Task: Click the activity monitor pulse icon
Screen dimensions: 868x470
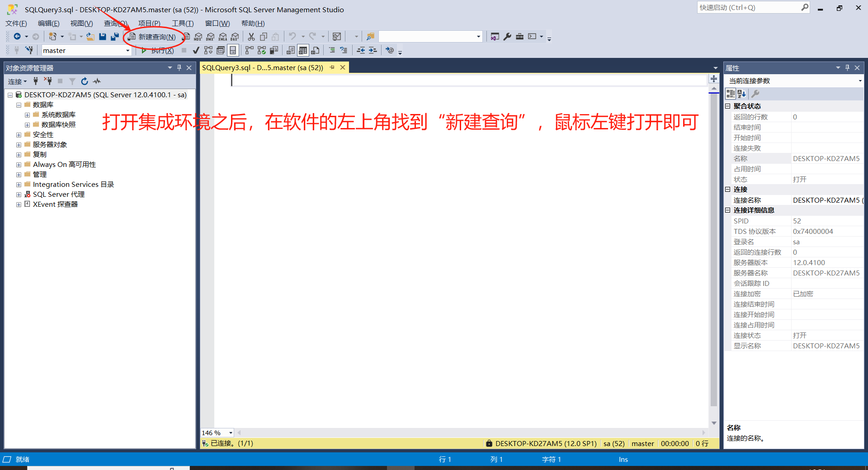Action: [97, 81]
